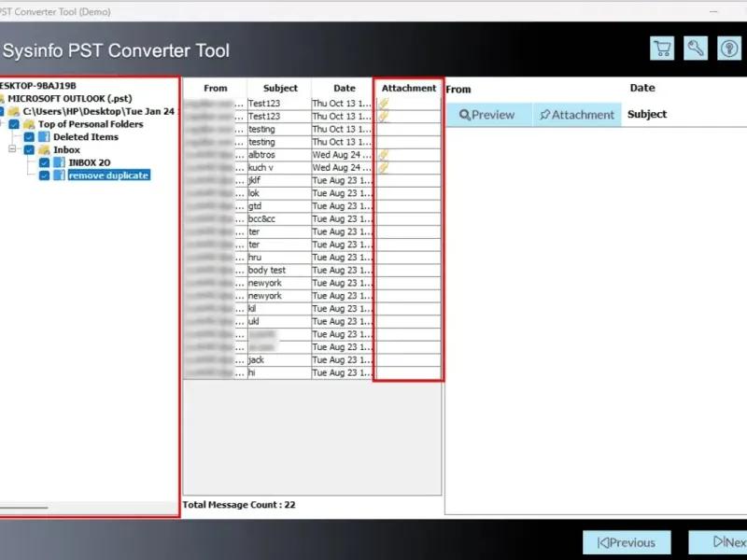Select the Top of Personal Folders node

pyautogui.click(x=91, y=124)
